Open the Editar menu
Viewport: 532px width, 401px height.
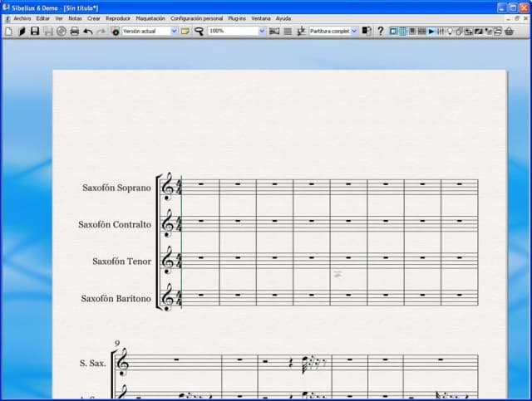[x=42, y=18]
